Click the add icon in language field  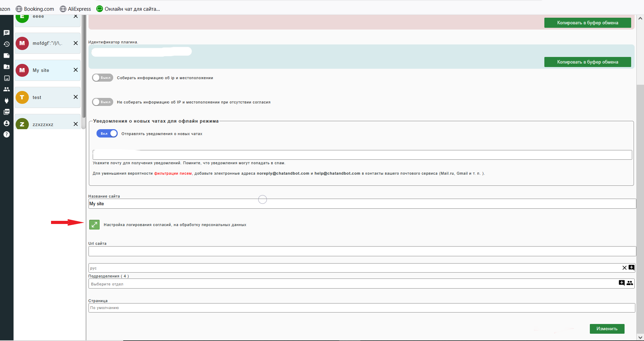point(632,267)
